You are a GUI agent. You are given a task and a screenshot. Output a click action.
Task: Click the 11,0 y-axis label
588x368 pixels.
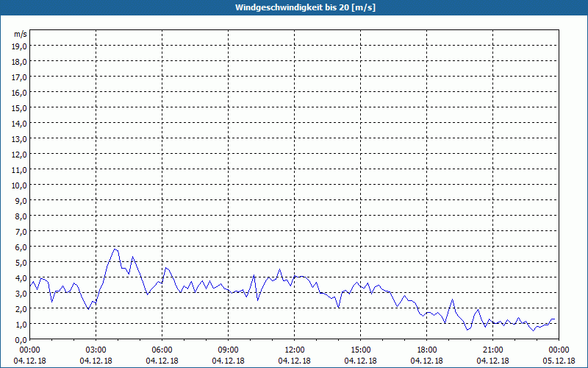pos(20,170)
